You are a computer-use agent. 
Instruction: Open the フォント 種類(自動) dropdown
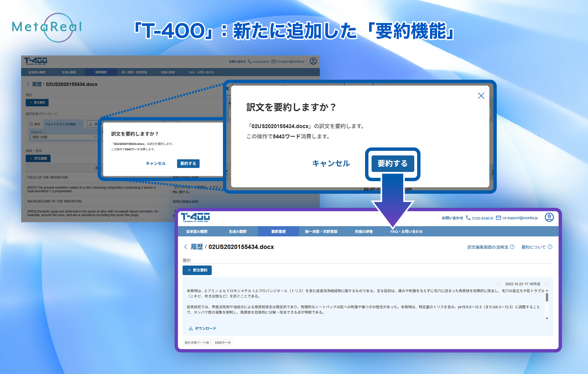point(64,137)
